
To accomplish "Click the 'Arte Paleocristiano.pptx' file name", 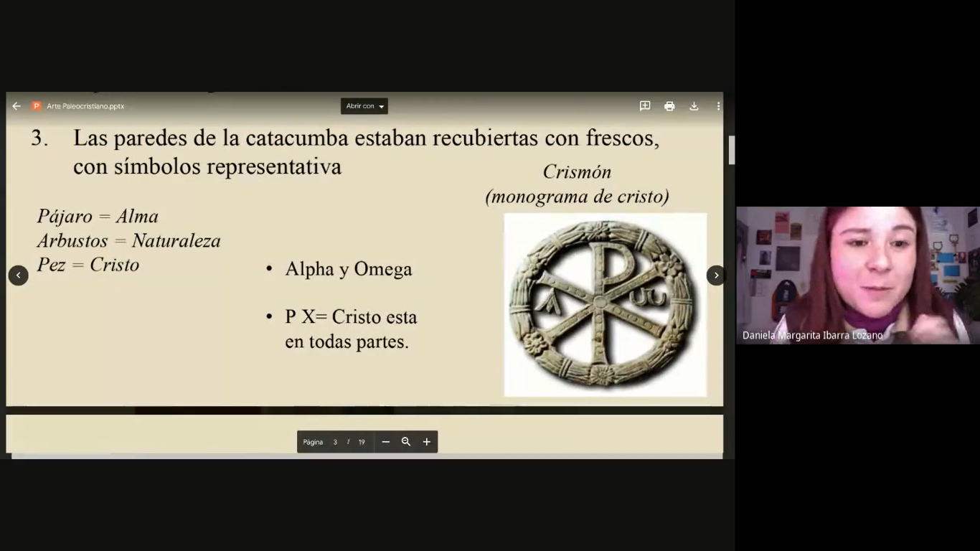I will pos(85,106).
